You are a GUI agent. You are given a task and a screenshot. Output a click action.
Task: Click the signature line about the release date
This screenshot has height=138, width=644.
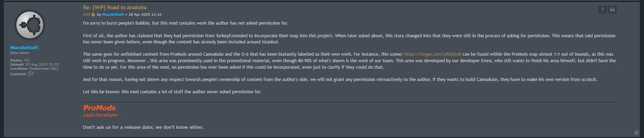click(143, 127)
